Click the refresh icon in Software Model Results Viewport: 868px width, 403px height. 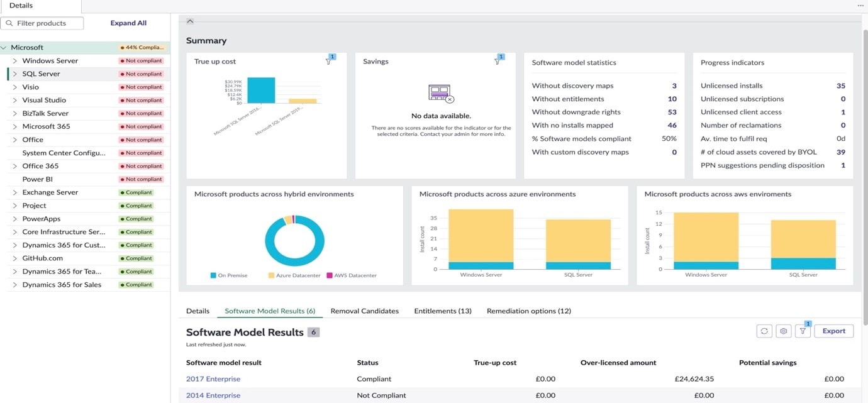pyautogui.click(x=764, y=330)
